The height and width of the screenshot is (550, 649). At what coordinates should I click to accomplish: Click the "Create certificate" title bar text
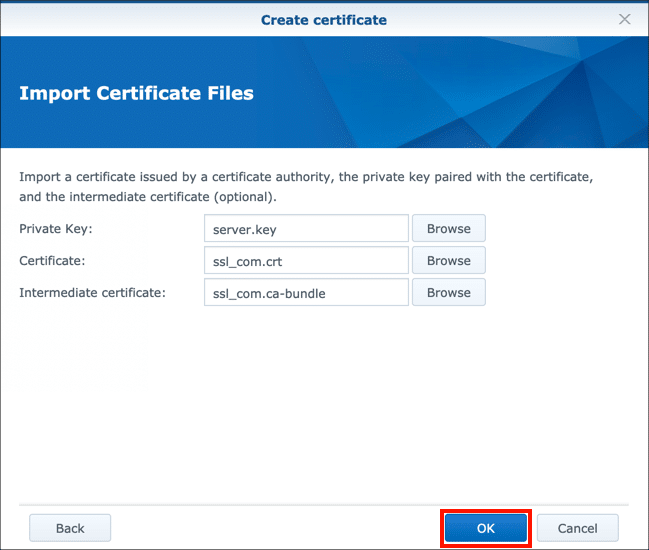[324, 19]
